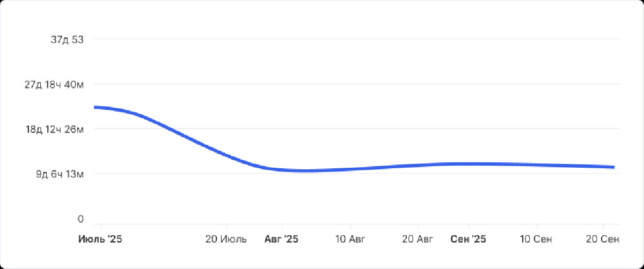Screen dimensions: 644x269
Task: Select the '10 Авг' axis label
Action: [x=350, y=239]
